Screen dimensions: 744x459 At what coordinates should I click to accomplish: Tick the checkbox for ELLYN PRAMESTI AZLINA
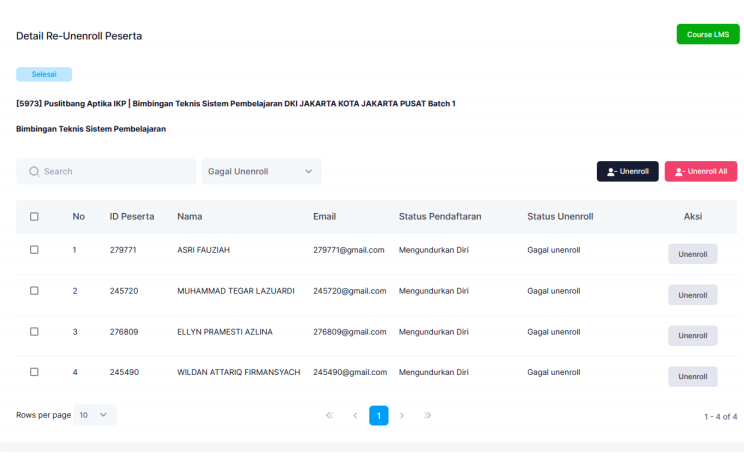tap(34, 331)
